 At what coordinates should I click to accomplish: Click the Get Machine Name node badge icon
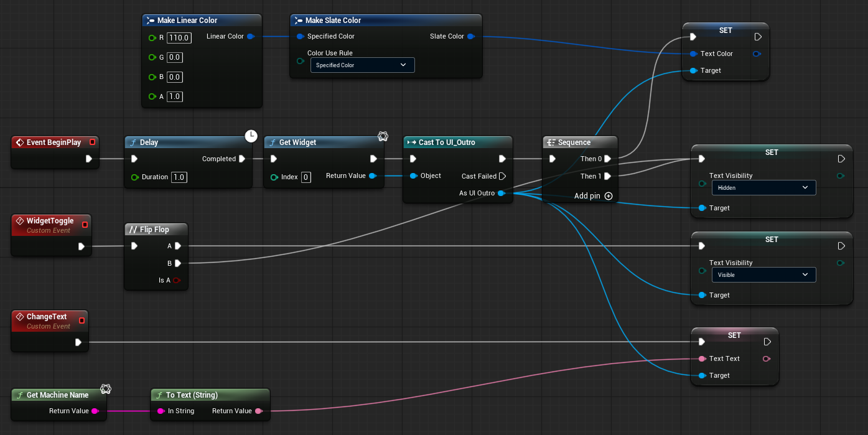106,389
